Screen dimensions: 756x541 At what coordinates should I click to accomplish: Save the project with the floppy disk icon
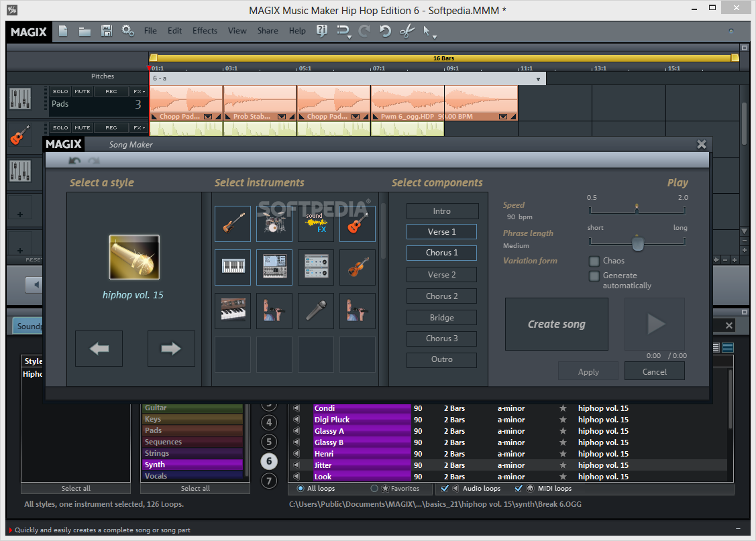(x=107, y=31)
